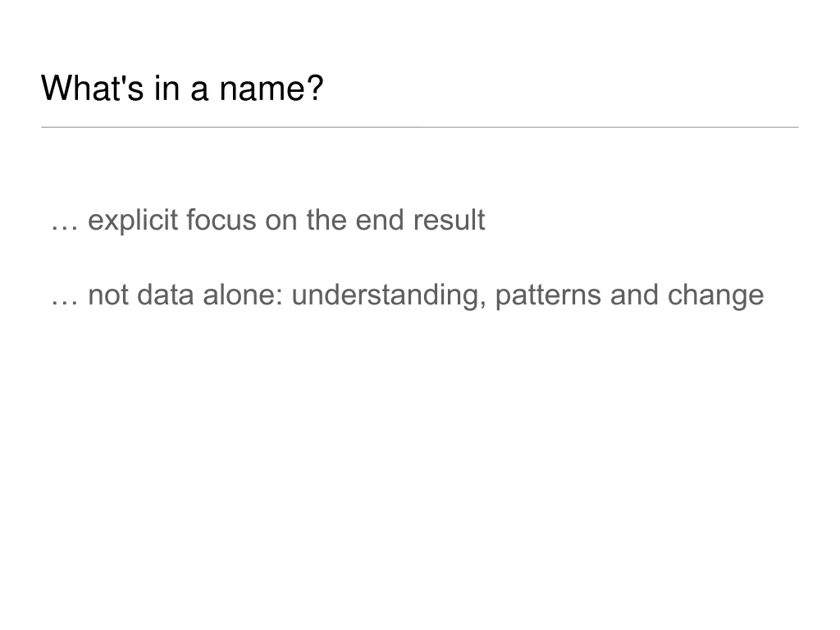Click the horizontal divider line under the title
This screenshot has height=630, width=840.
point(420,127)
